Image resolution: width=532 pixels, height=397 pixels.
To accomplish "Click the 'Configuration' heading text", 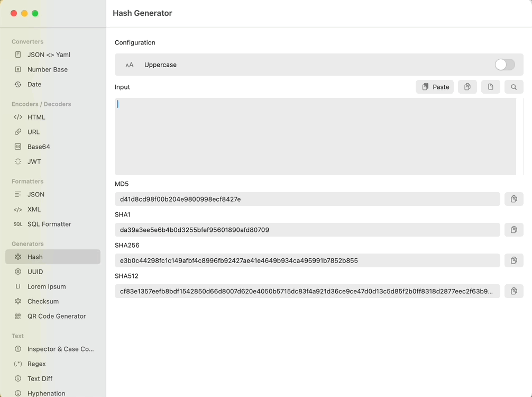I will 135,42.
